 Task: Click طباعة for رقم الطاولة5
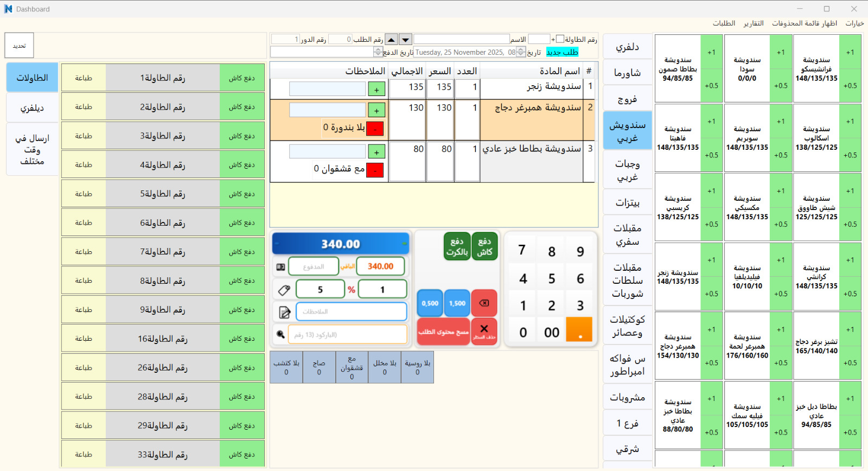(84, 194)
